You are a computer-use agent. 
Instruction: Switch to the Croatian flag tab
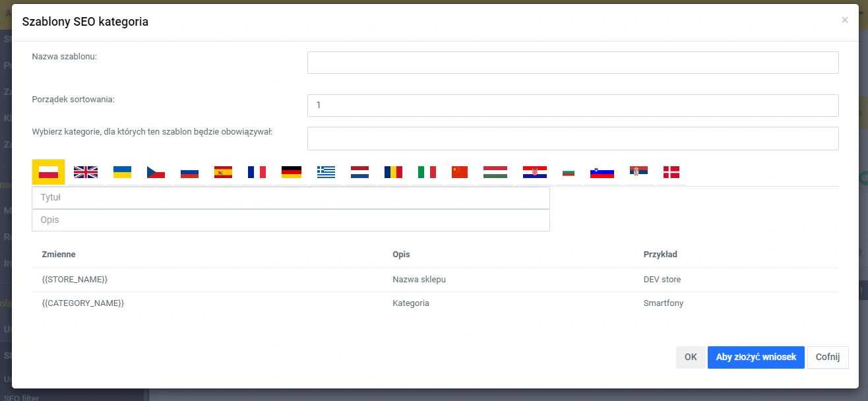pyautogui.click(x=534, y=172)
